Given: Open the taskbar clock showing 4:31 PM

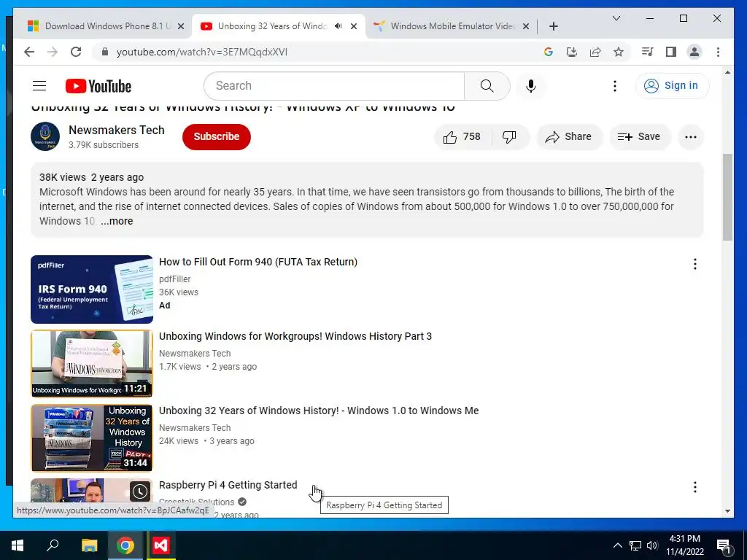Looking at the screenshot, I should (684, 545).
